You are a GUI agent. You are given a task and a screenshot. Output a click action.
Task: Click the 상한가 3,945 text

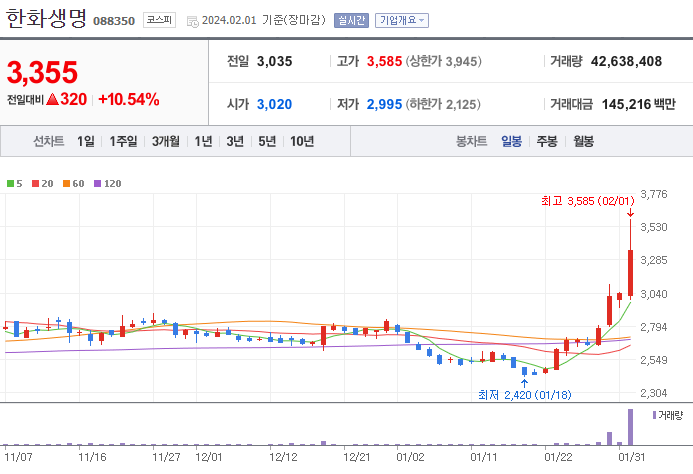(444, 61)
